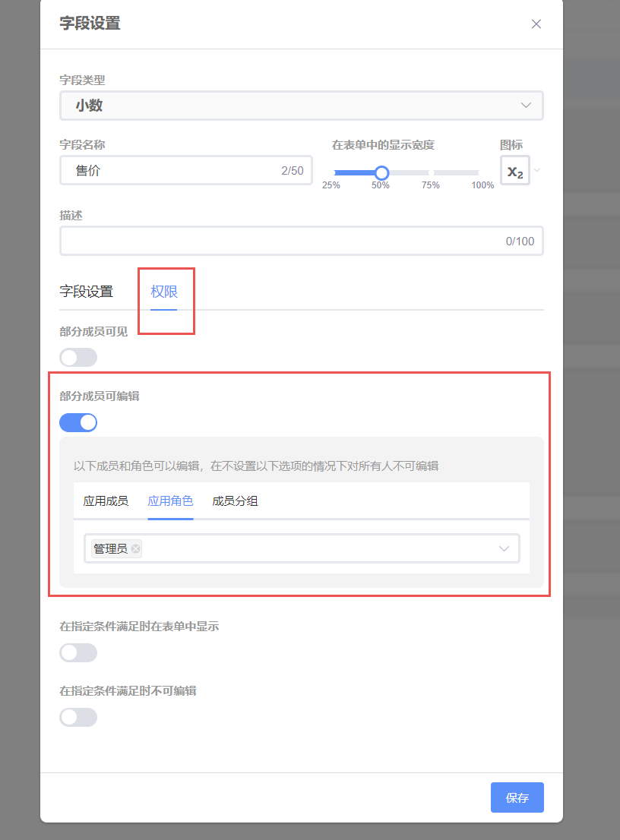620x840 pixels.
Task: Set display width to 100% mark
Action: (x=480, y=172)
